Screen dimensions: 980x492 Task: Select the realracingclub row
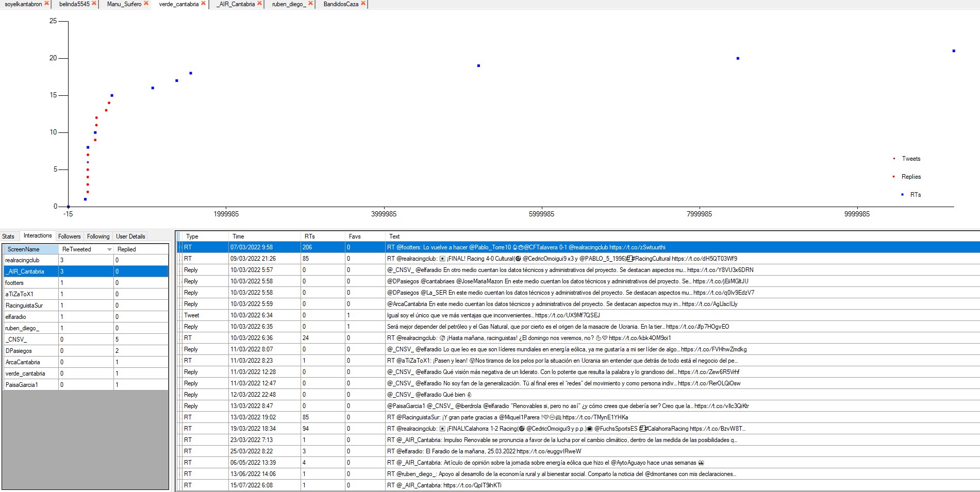pyautogui.click(x=86, y=260)
